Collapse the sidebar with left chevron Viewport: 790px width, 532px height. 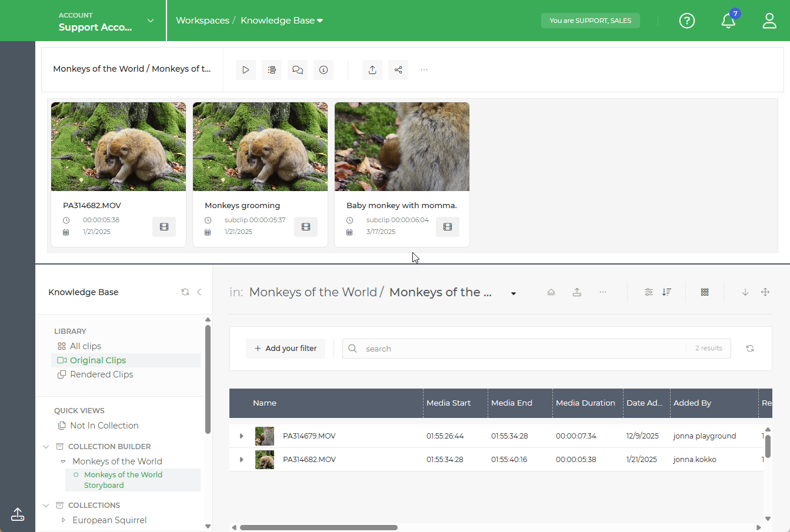[199, 292]
